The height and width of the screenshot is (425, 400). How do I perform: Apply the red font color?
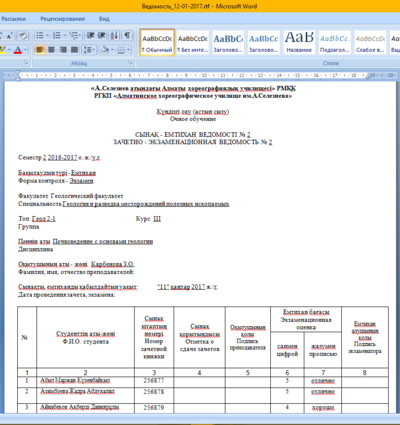pyautogui.click(x=18, y=50)
